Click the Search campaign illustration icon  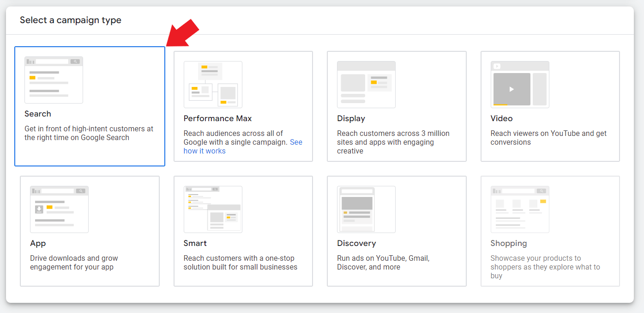pos(54,80)
